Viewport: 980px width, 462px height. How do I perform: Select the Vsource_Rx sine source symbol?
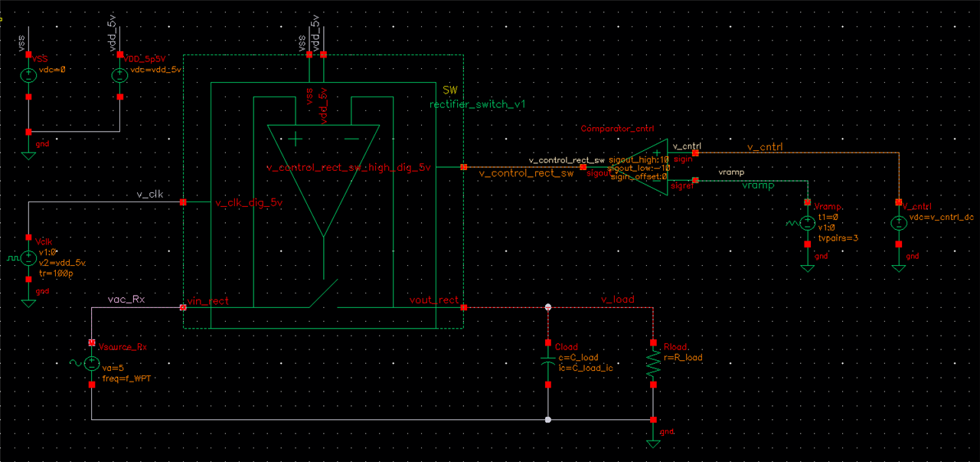[91, 364]
